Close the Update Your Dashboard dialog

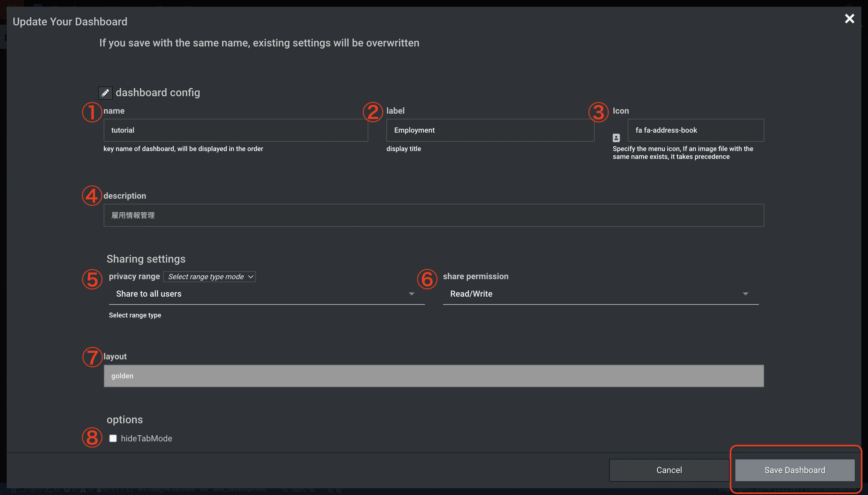click(x=849, y=18)
